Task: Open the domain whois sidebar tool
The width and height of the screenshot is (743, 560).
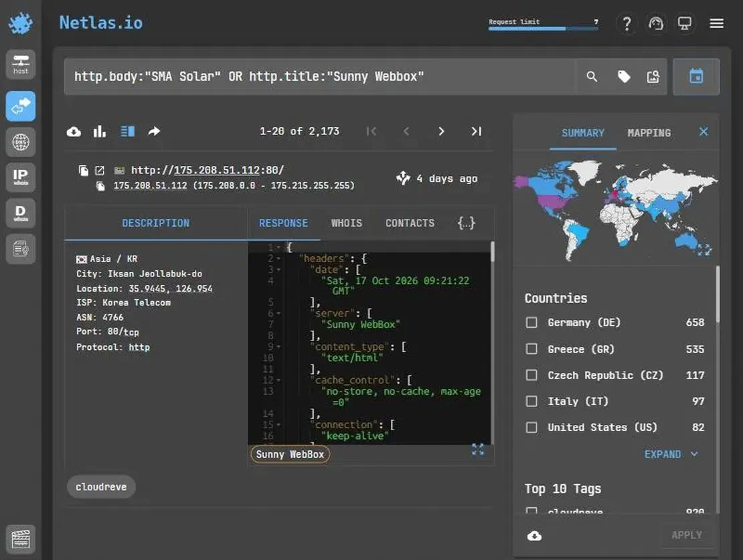Action: [20, 213]
